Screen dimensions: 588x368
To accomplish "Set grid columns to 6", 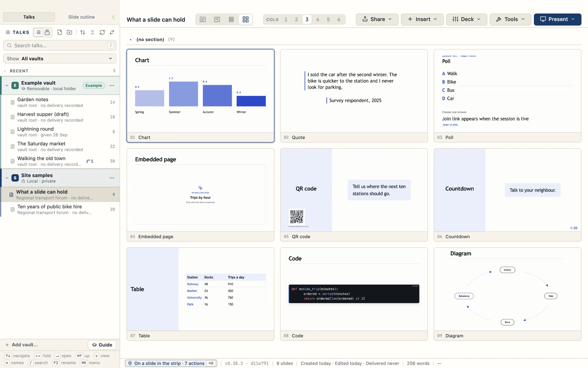I will point(339,19).
